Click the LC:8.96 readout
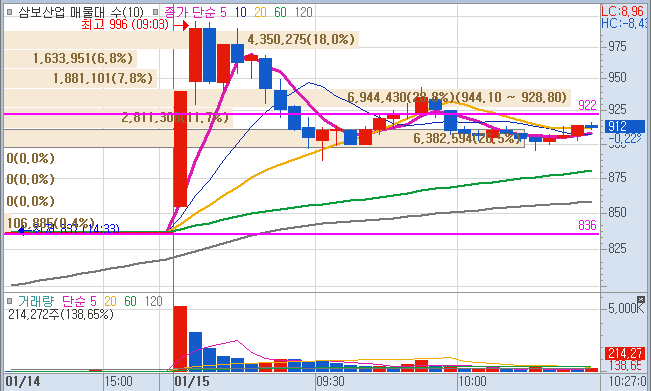Viewport: 651px width, 391px height. click(x=623, y=11)
